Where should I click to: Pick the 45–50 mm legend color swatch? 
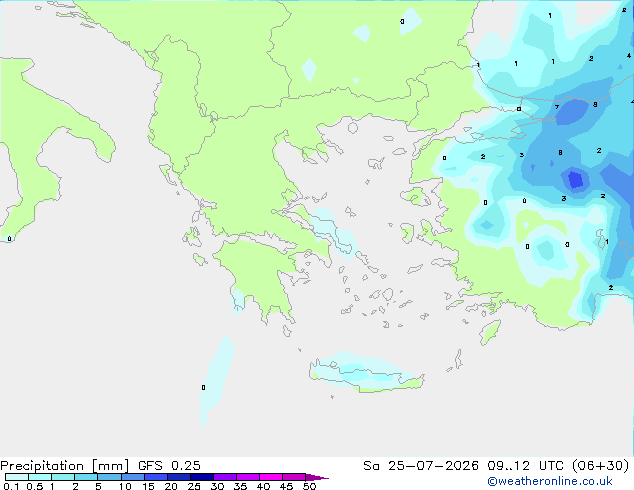click(x=294, y=477)
